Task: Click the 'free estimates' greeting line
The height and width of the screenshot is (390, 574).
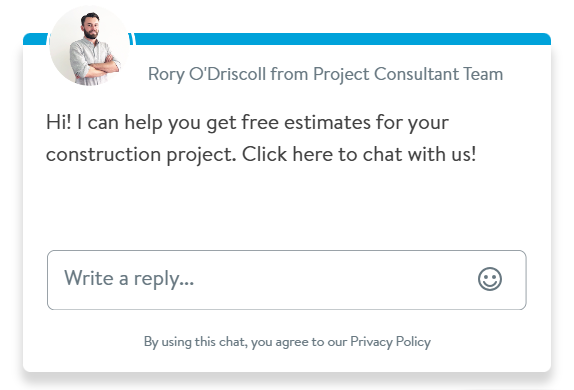Action: pyautogui.click(x=247, y=122)
